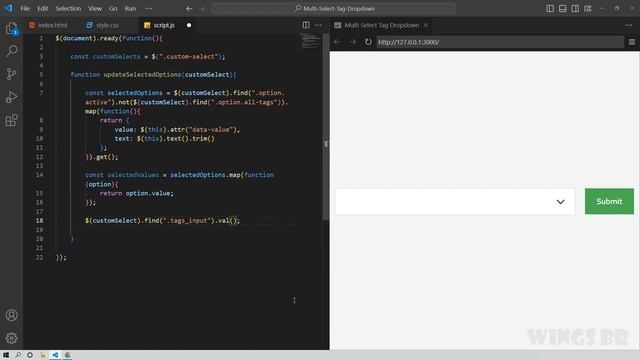Click the Multi-Select-Tag-Dropdown command search box
The image size is (640, 360).
(x=333, y=9)
